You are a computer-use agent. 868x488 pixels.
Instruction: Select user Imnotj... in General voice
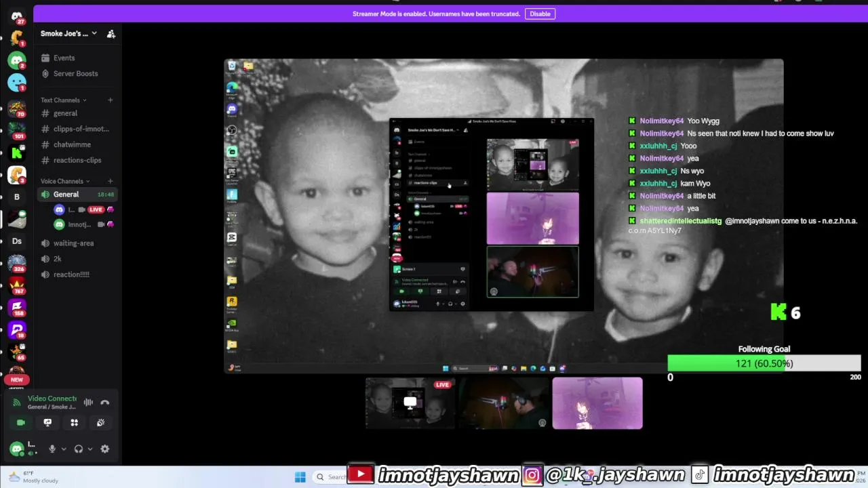point(84,224)
